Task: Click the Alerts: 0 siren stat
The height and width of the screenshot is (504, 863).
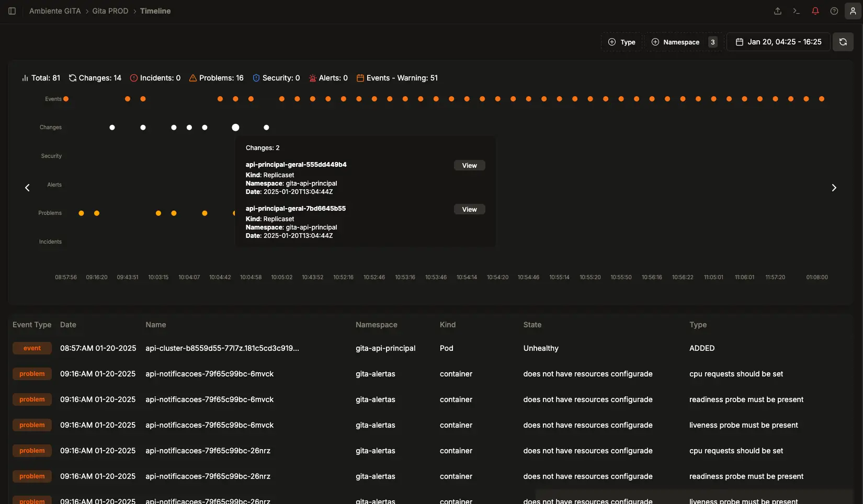Action: coord(328,78)
